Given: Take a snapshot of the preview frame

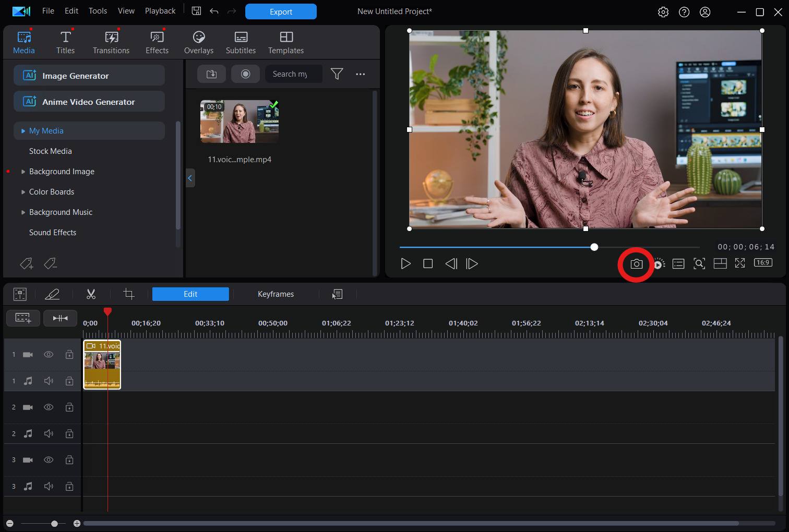Looking at the screenshot, I should point(636,264).
